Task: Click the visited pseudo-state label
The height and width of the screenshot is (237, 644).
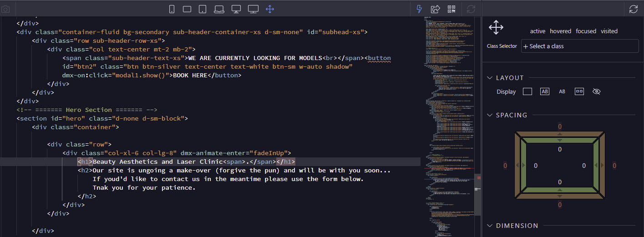Action: click(609, 31)
